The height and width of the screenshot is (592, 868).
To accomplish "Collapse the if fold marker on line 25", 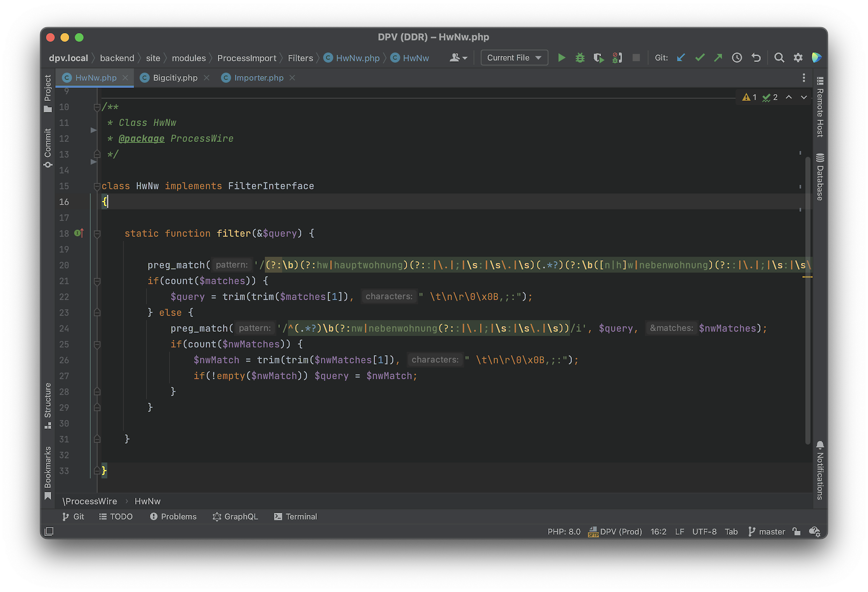I will pyautogui.click(x=97, y=344).
